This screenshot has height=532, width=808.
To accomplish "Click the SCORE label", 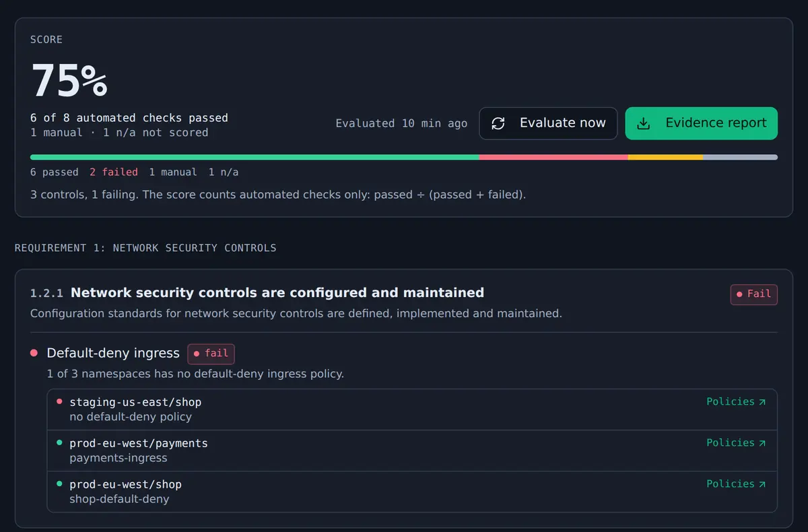I will (46, 40).
